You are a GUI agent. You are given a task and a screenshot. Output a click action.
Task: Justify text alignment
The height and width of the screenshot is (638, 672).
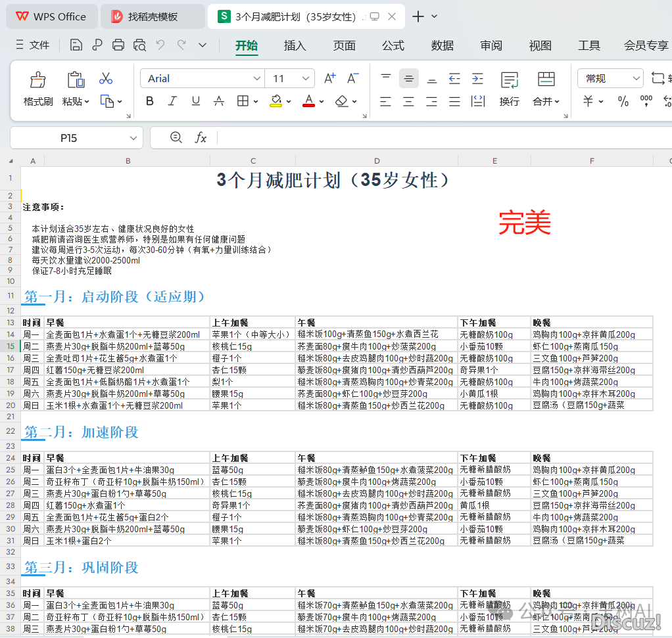[454, 101]
